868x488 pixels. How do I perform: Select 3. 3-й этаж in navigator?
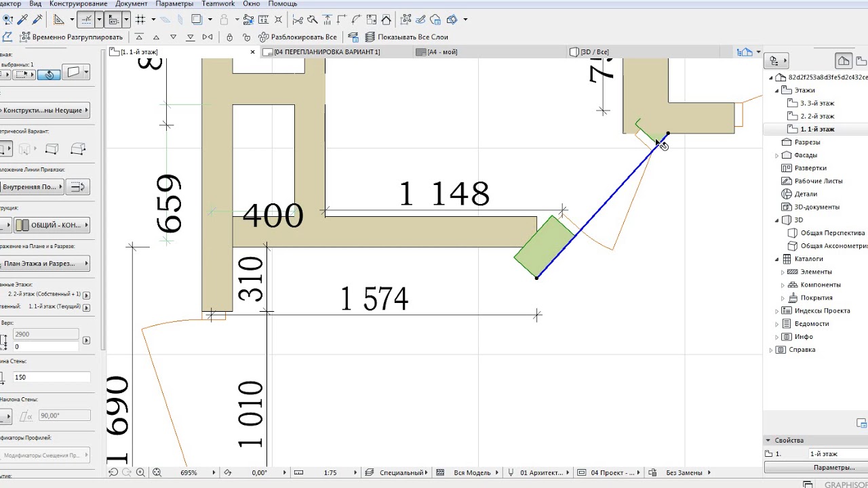pyautogui.click(x=817, y=103)
